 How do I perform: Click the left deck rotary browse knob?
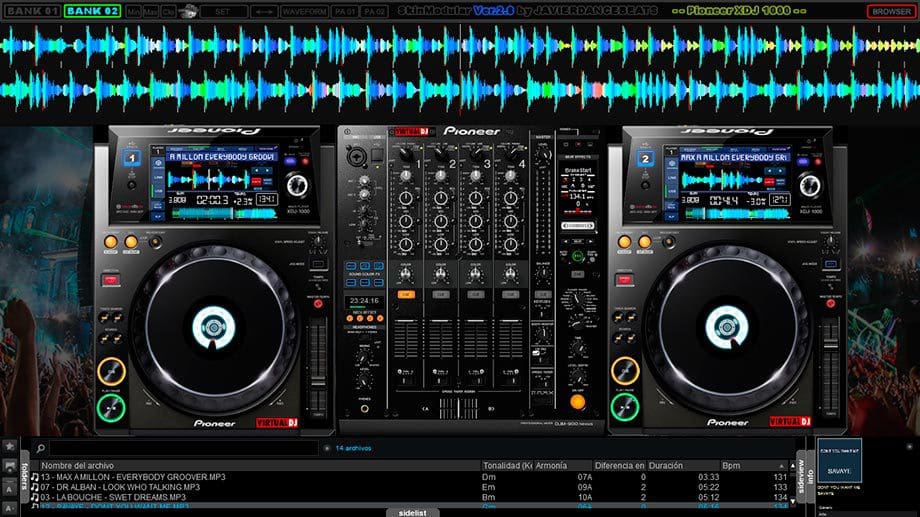point(297,185)
